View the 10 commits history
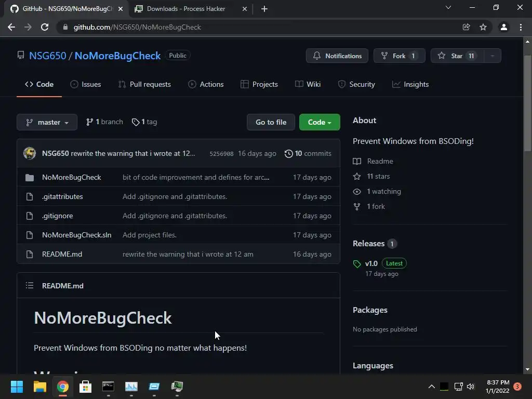532x399 pixels. click(308, 153)
